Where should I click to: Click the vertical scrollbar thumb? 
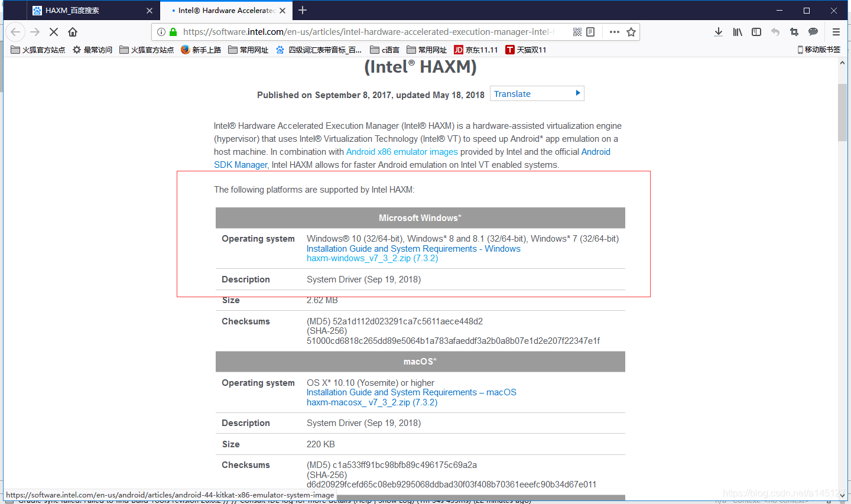(x=842, y=112)
